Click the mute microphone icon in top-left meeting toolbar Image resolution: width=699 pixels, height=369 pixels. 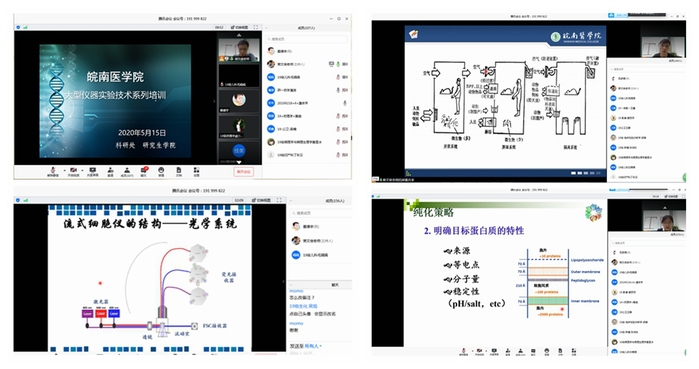click(x=53, y=172)
